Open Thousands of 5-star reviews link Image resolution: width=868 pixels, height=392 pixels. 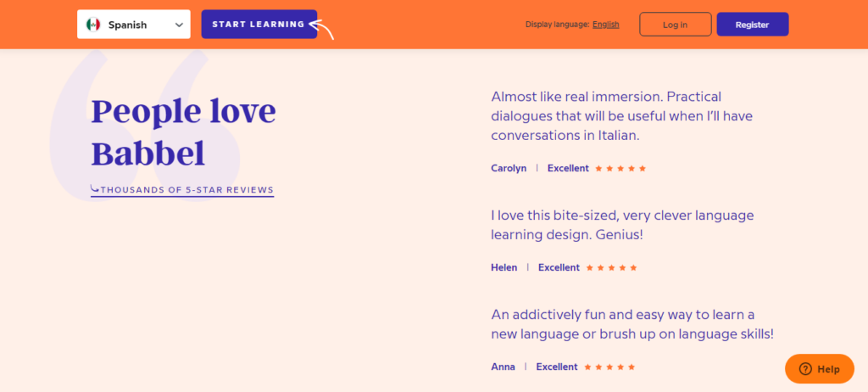click(186, 190)
